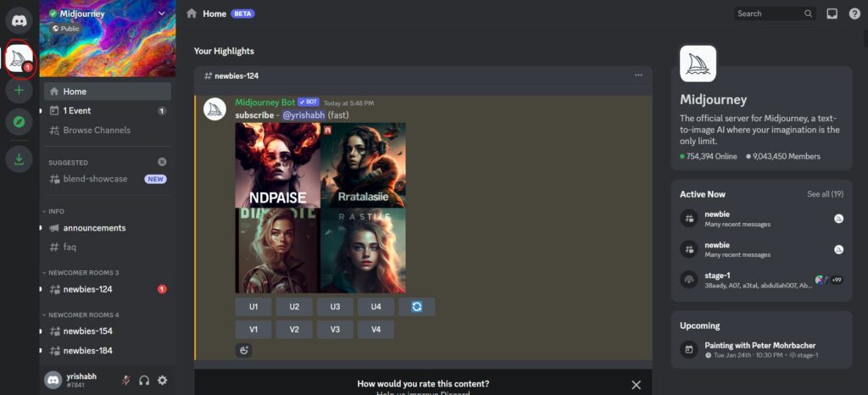Open the announcements channel

coord(108,228)
